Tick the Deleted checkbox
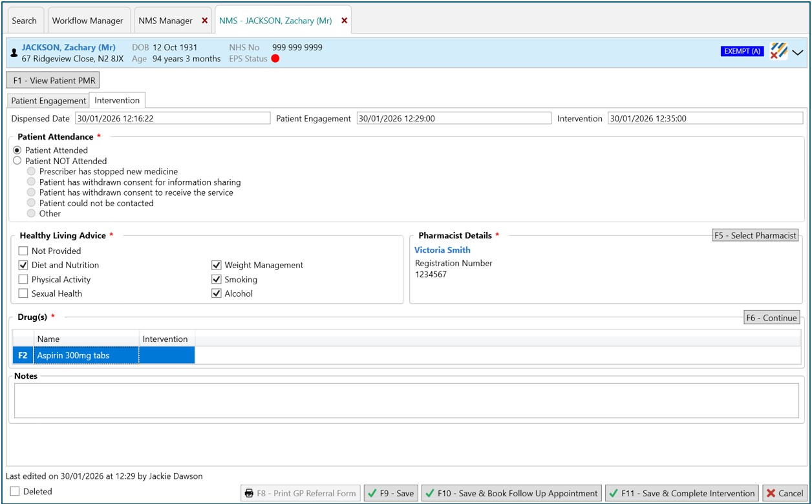This screenshot has height=504, width=812. pyautogui.click(x=15, y=492)
